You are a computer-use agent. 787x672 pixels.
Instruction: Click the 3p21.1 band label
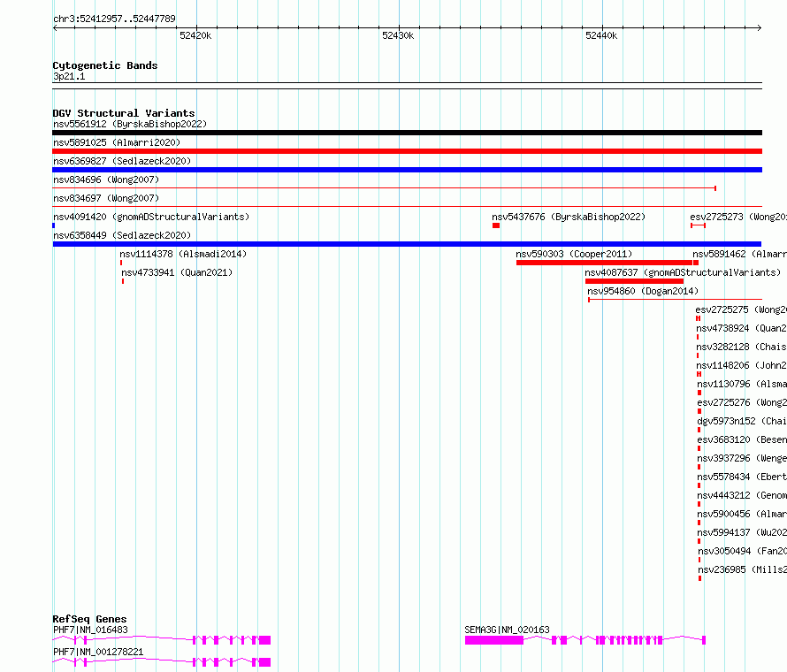point(69,76)
